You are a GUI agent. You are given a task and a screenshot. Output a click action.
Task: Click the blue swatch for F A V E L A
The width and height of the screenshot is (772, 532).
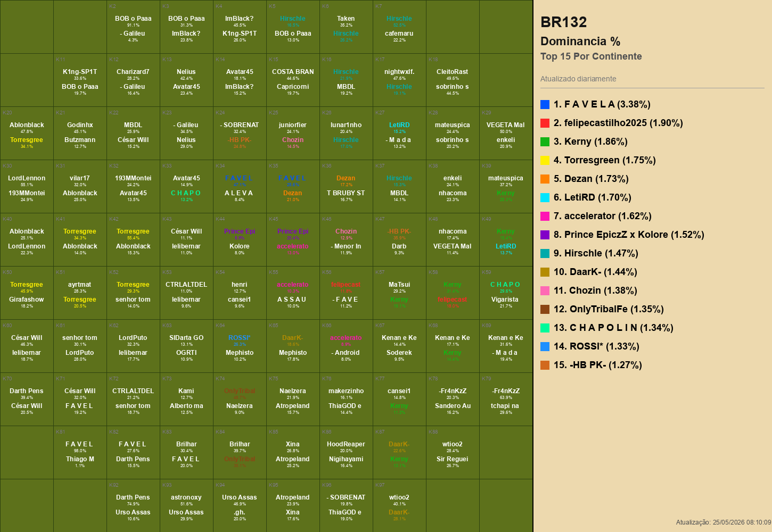pos(545,104)
